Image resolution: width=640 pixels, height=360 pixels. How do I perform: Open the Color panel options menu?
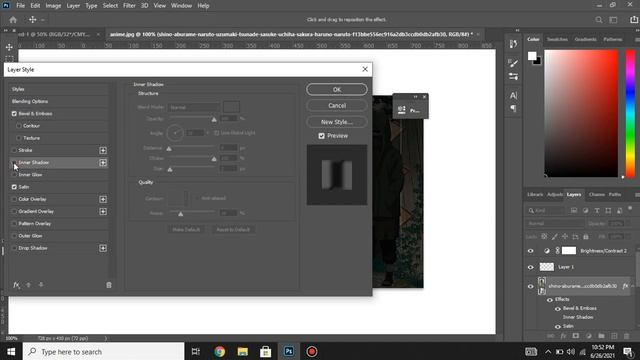pos(637,40)
